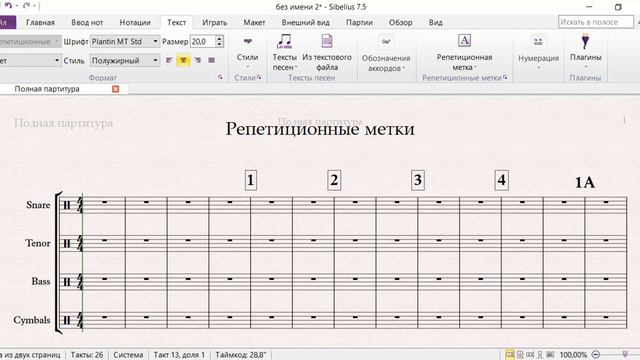640x360 pixels.
Task: Expand the Стили button's dropdown arrow
Action: (247, 67)
